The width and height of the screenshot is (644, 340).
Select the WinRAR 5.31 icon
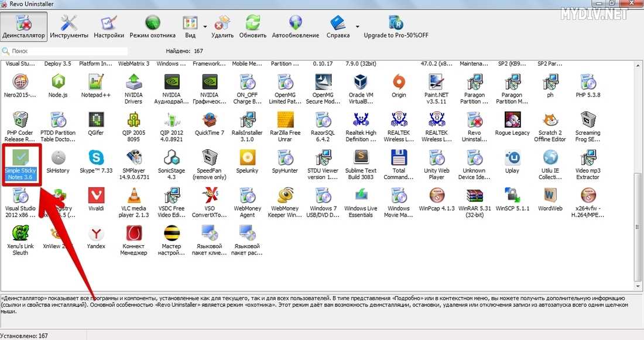click(x=474, y=195)
